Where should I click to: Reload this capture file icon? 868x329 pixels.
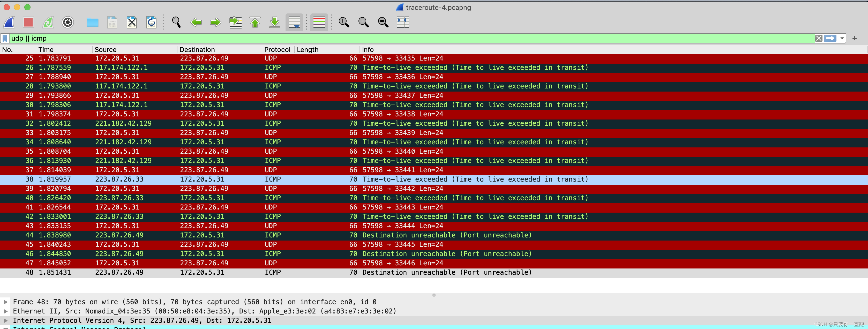(151, 23)
